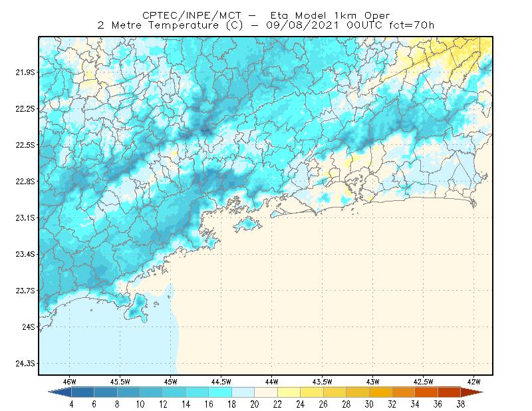Click the colorbar value label 20
Viewport: 532px width, 411px height.
[255, 404]
